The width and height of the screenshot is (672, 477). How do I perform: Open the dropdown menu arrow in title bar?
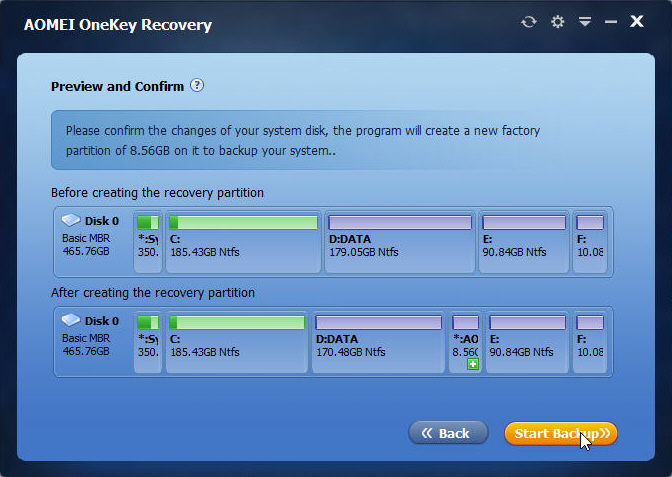[585, 21]
